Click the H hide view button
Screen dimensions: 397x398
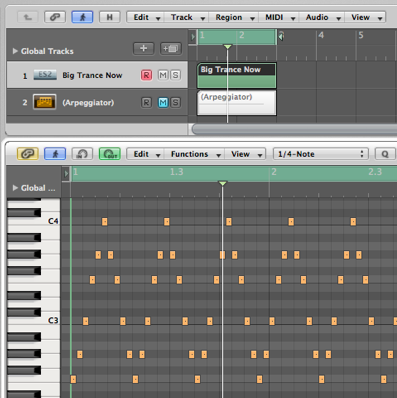click(x=110, y=17)
